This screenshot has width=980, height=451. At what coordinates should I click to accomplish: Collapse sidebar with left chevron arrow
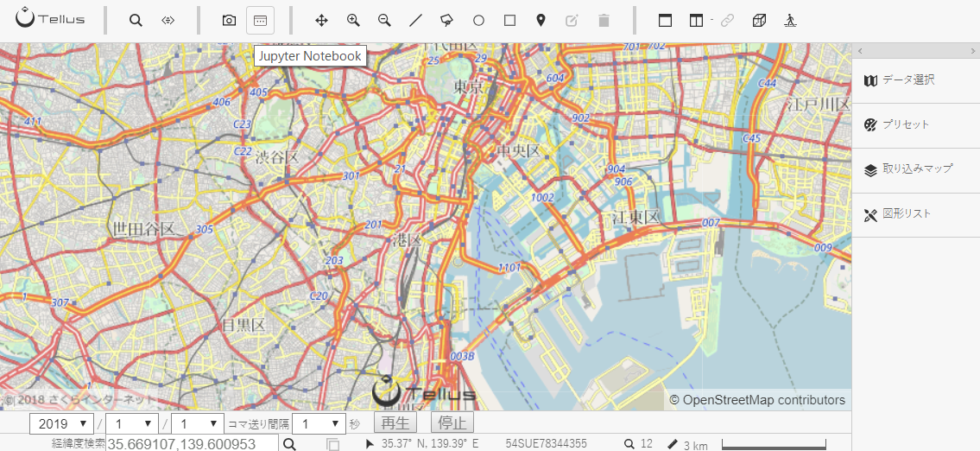[x=860, y=51]
